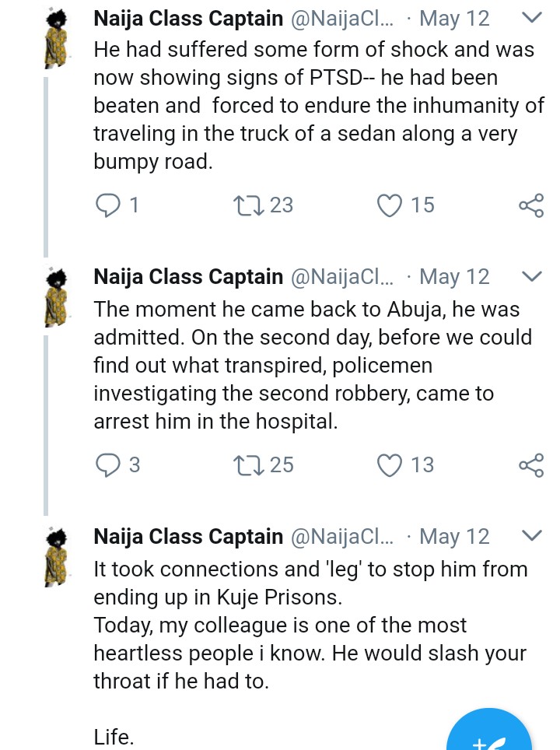
Task: Open the avatar beside the Abuja tweet
Action: 54,298
